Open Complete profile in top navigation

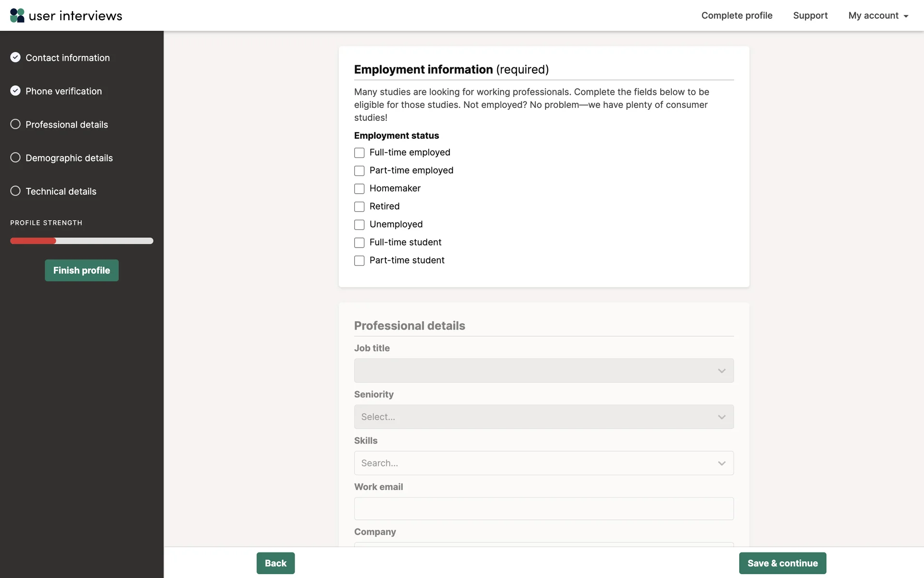tap(736, 15)
